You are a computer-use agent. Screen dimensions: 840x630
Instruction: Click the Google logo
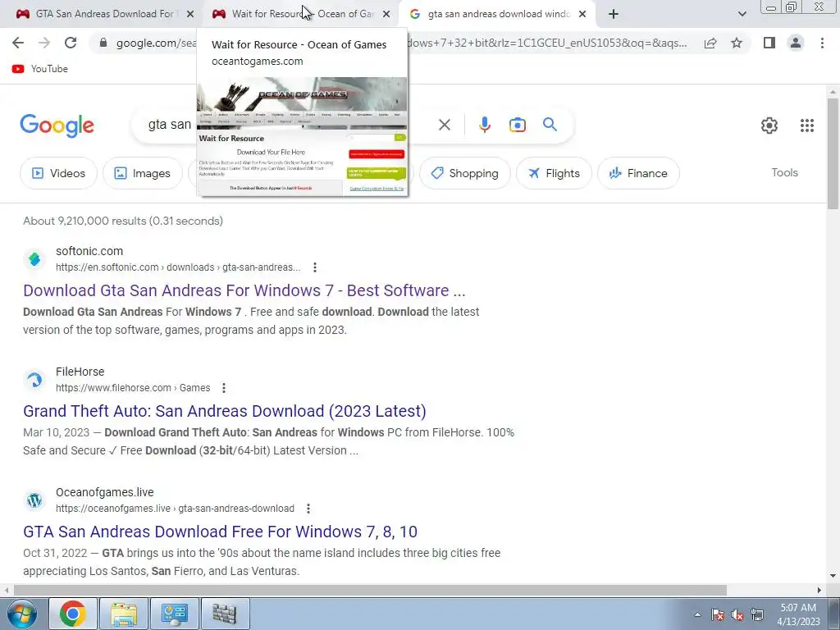[x=57, y=126]
